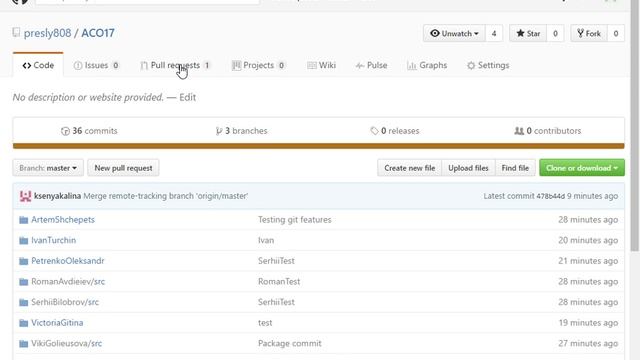The width and height of the screenshot is (640, 360).
Task: Open Clone or download dropdown
Action: click(582, 168)
